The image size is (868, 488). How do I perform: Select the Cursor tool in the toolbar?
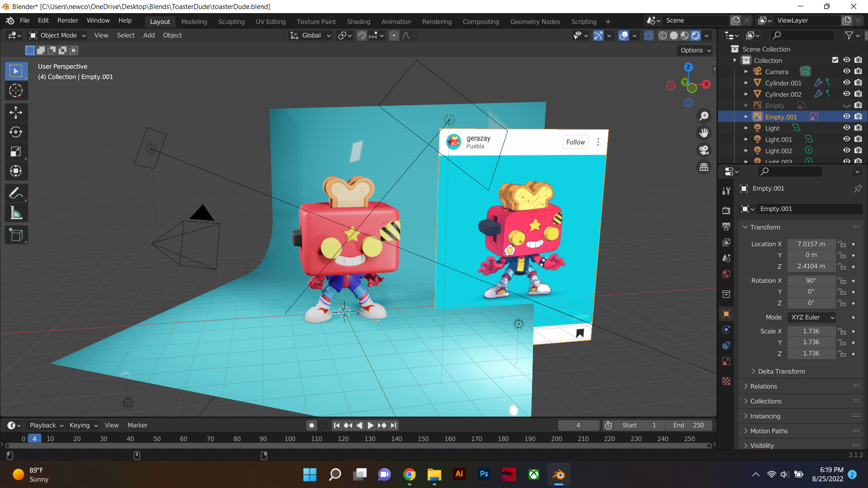click(16, 91)
